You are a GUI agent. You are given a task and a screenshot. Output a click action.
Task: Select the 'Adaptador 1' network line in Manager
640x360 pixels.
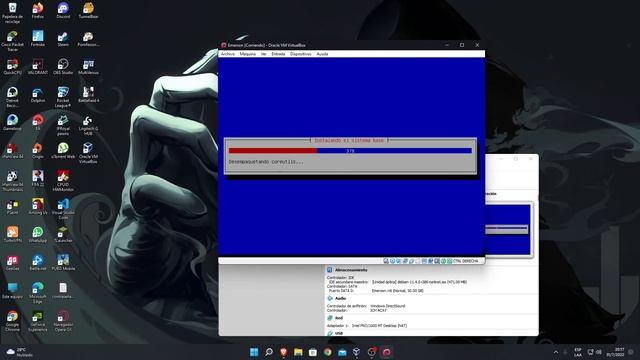tap(367, 326)
